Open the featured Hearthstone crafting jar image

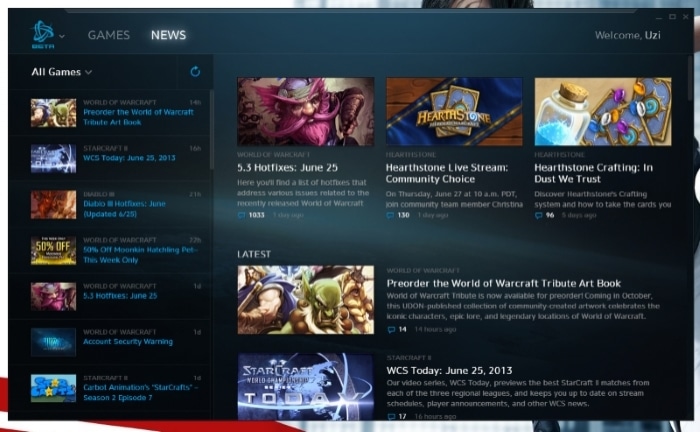[x=603, y=112]
